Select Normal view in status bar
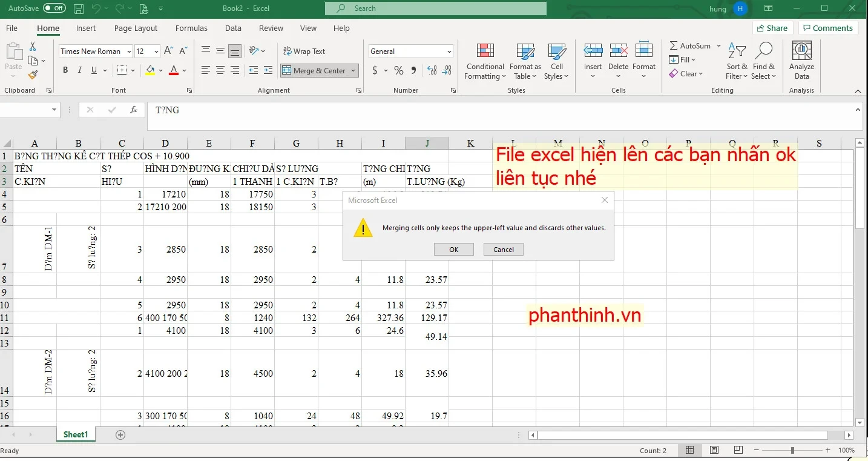The image size is (868, 461). point(689,450)
